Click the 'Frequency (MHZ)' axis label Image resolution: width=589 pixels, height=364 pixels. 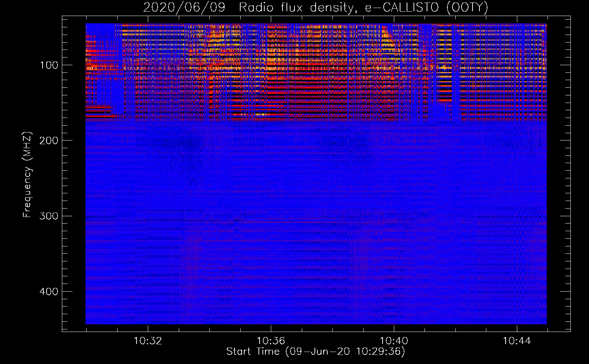tap(27, 174)
